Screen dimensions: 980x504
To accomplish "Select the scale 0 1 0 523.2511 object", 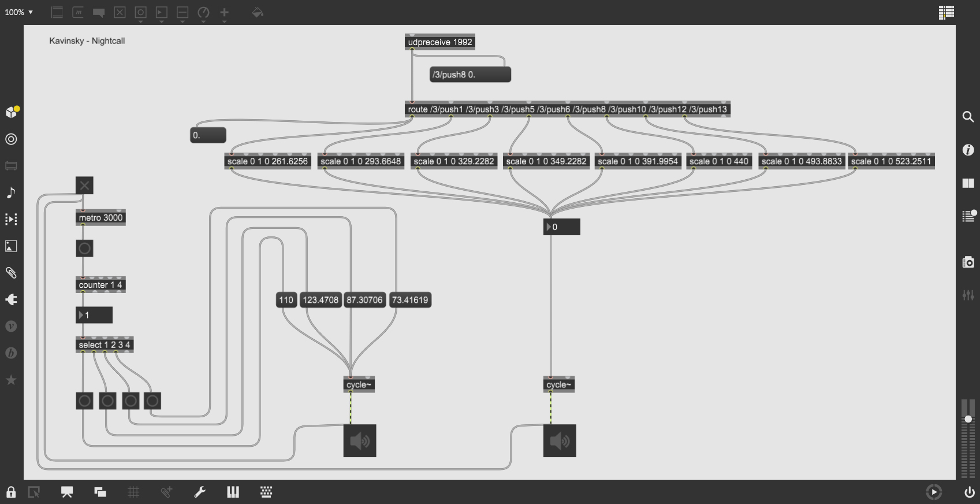I will point(890,161).
